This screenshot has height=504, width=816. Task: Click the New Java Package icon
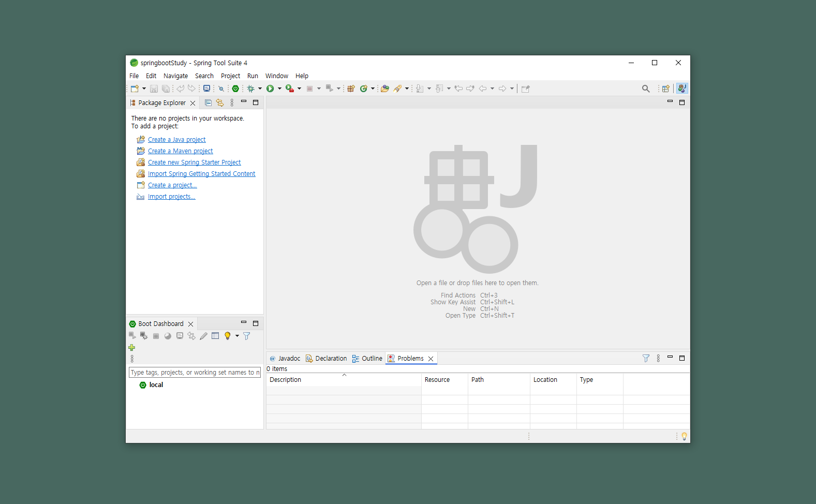click(351, 88)
